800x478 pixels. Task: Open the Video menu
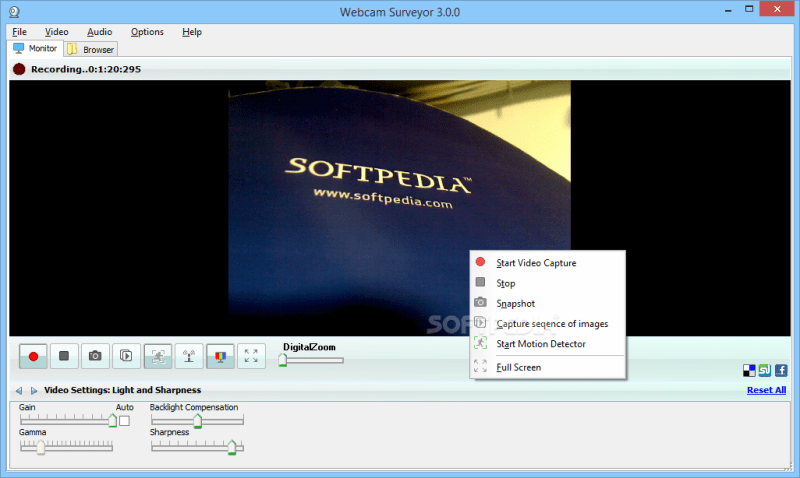pyautogui.click(x=56, y=32)
